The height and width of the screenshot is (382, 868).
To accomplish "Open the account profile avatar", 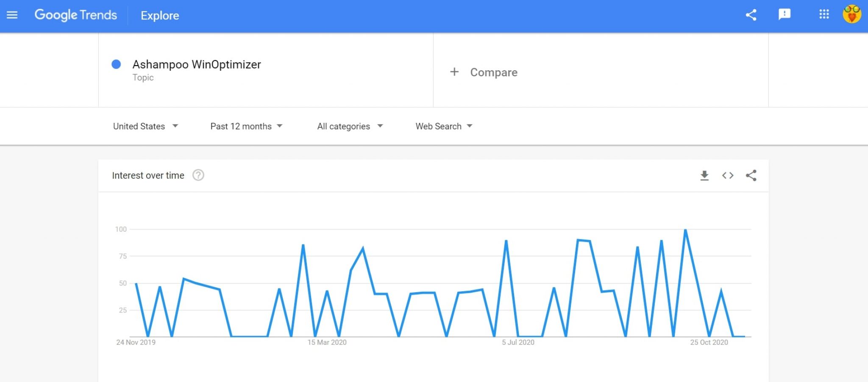I will [x=852, y=14].
